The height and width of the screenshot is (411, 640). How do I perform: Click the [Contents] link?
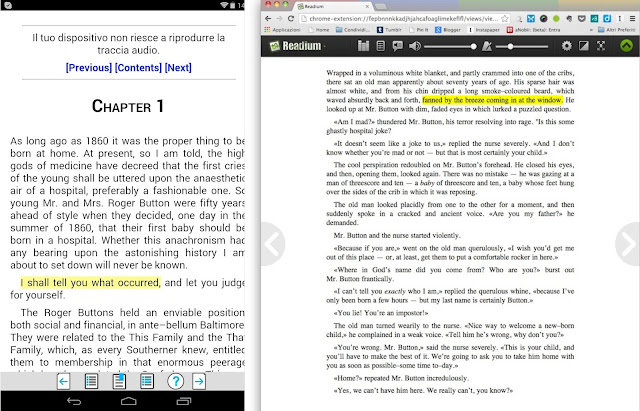coord(138,68)
